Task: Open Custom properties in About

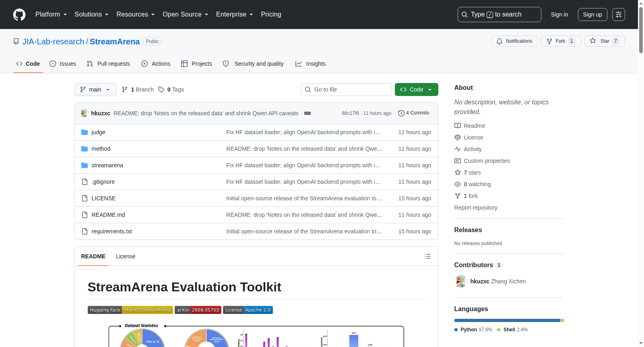Action: (x=482, y=161)
